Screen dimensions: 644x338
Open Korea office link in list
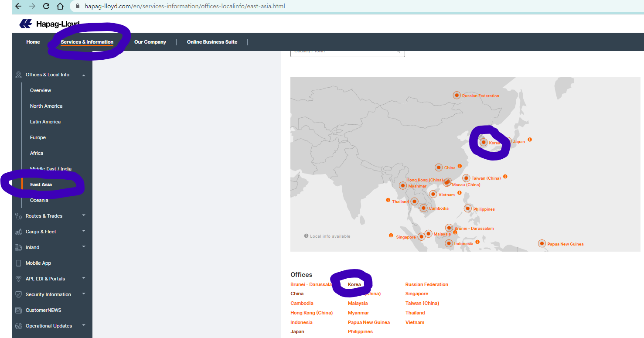(354, 284)
